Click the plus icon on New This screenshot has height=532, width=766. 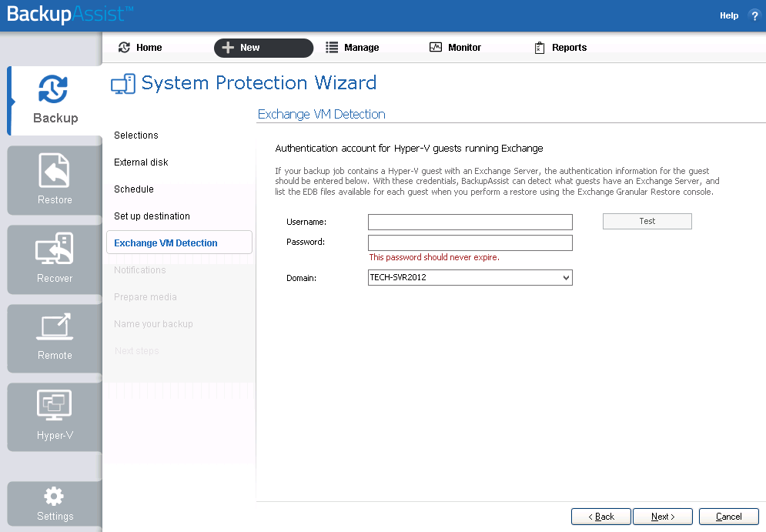point(228,48)
